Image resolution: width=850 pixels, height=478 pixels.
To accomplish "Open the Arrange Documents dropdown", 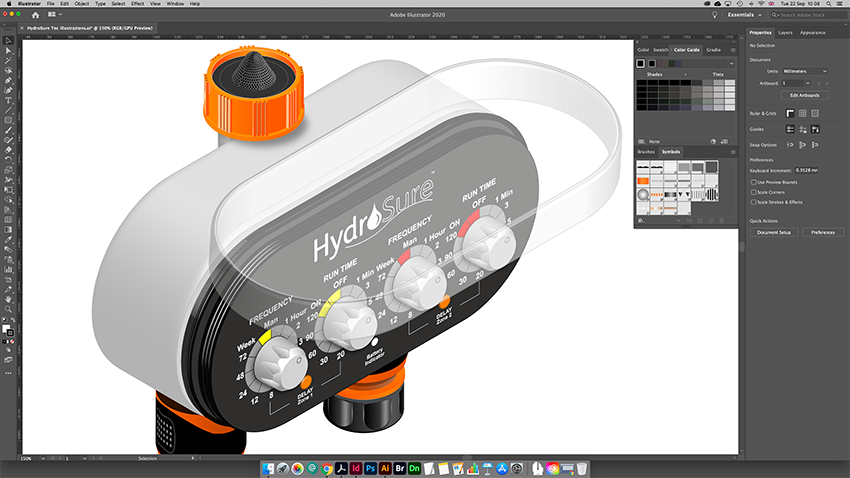I will 55,15.
